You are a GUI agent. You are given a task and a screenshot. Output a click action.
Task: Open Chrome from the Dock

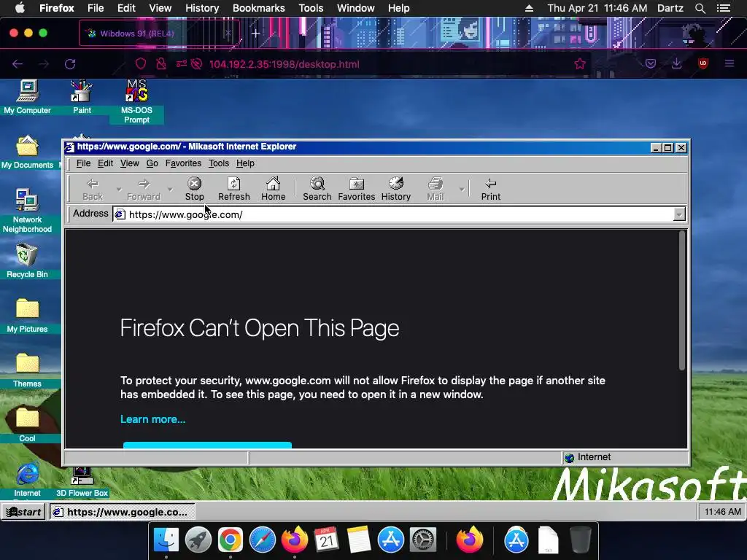[230, 540]
